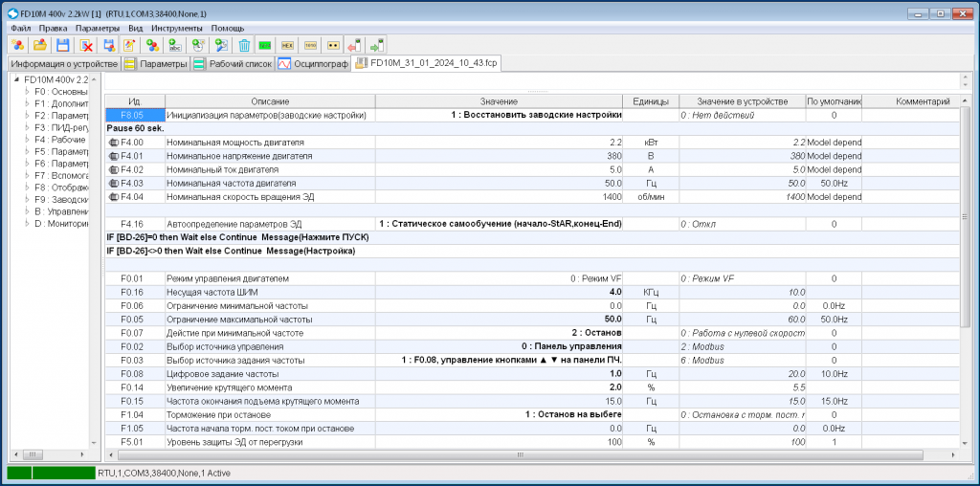
Task: Expand the F0 : Основны tree node
Action: (x=28, y=91)
